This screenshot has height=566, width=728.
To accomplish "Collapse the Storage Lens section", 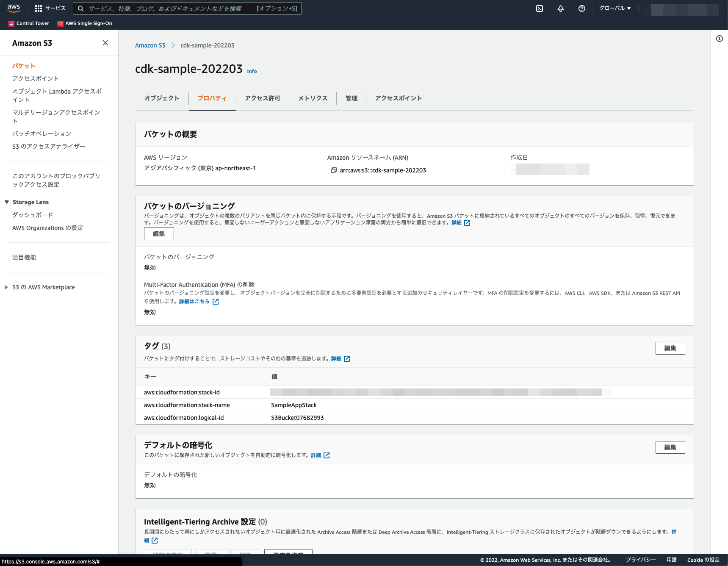I will click(7, 202).
